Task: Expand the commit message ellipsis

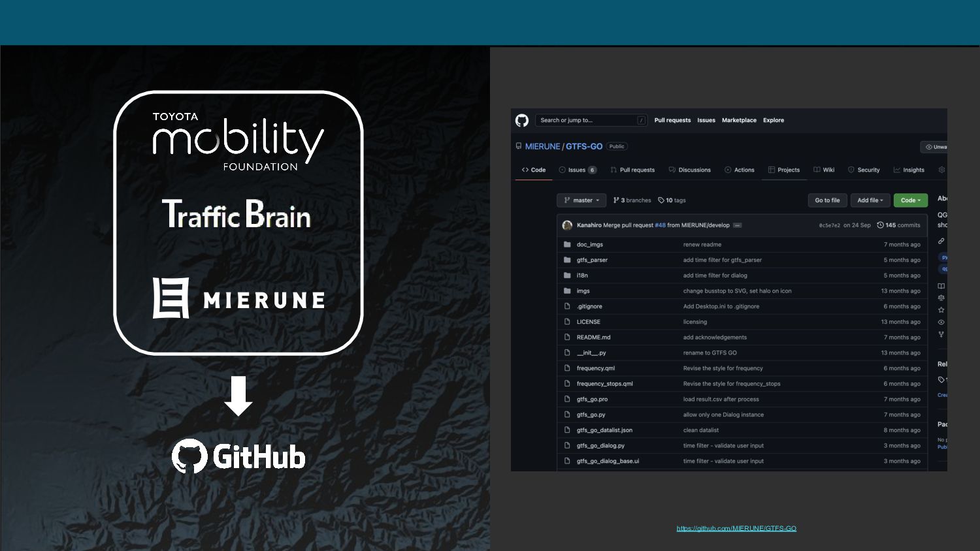Action: pyautogui.click(x=737, y=225)
